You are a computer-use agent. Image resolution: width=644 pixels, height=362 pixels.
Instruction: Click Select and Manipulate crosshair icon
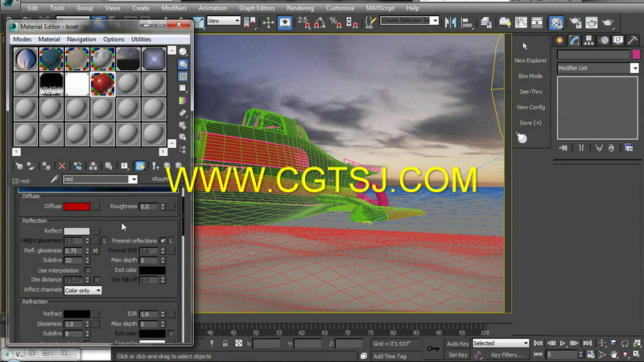coord(268,23)
